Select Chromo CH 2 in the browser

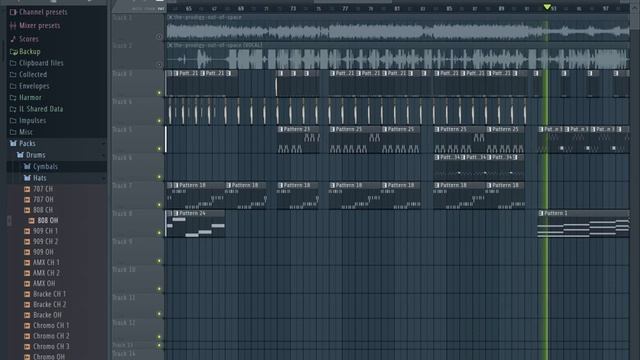[51, 336]
